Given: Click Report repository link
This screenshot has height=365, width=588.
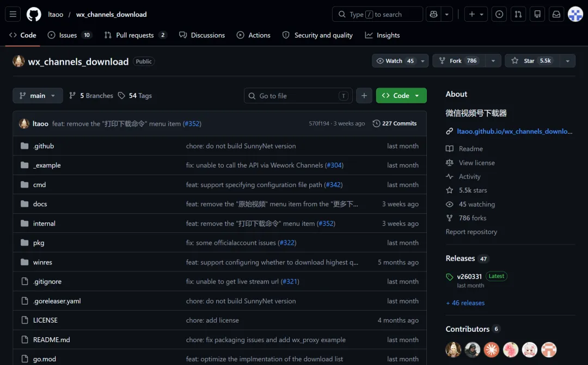Looking at the screenshot, I should (471, 232).
